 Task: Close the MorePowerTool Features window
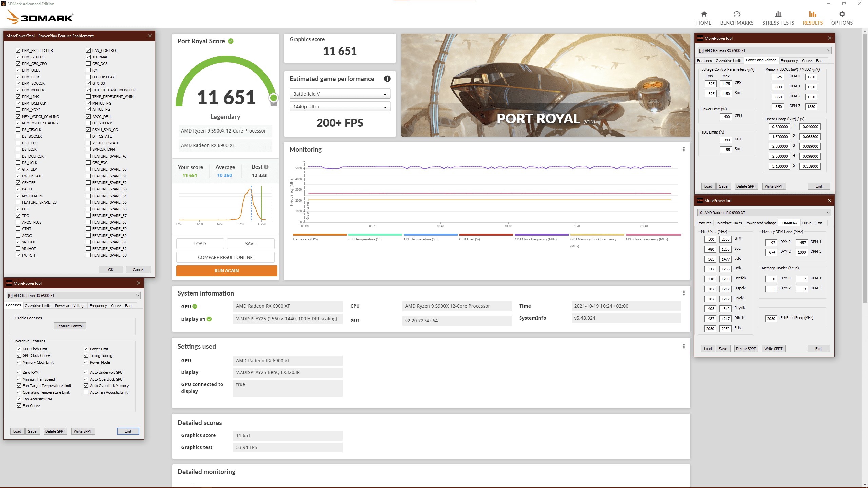(x=138, y=283)
